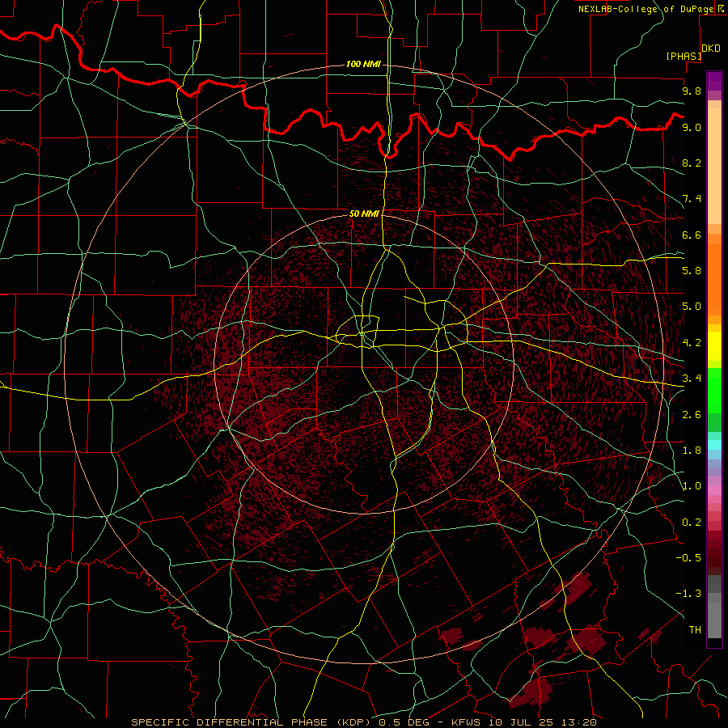Click the 1.8 scale value
This screenshot has width=728, height=728.
click(692, 451)
